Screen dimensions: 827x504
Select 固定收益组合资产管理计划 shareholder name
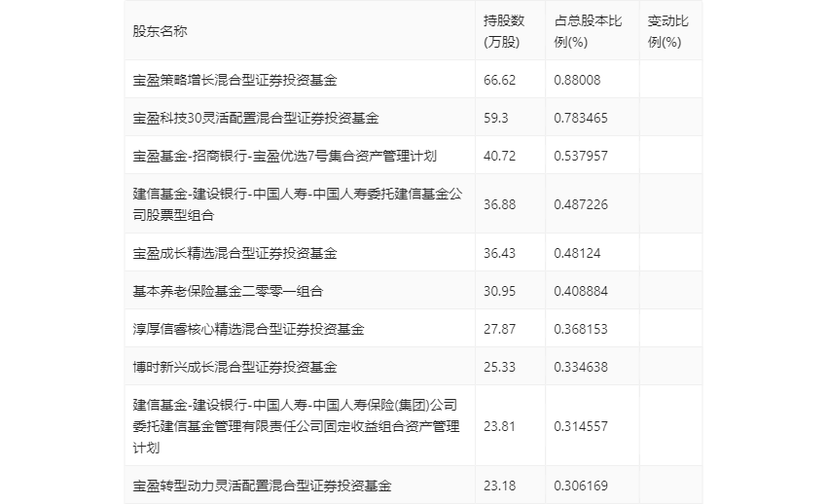[x=297, y=426]
